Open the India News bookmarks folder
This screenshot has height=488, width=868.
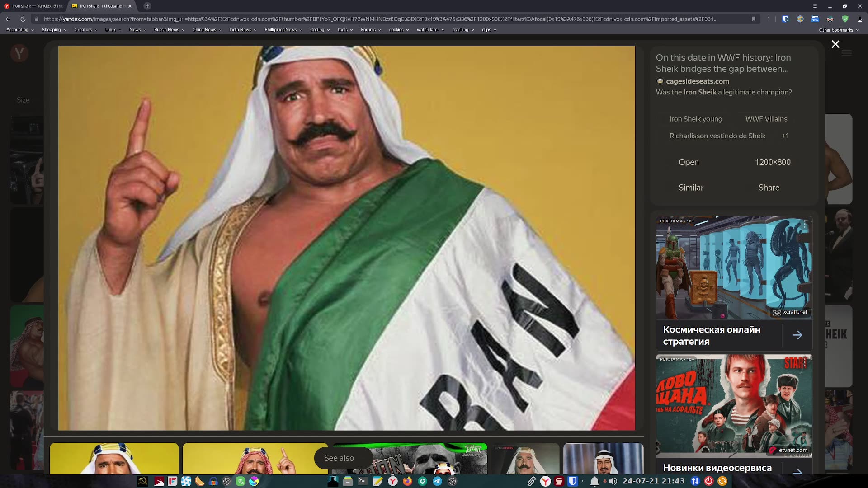(243, 30)
